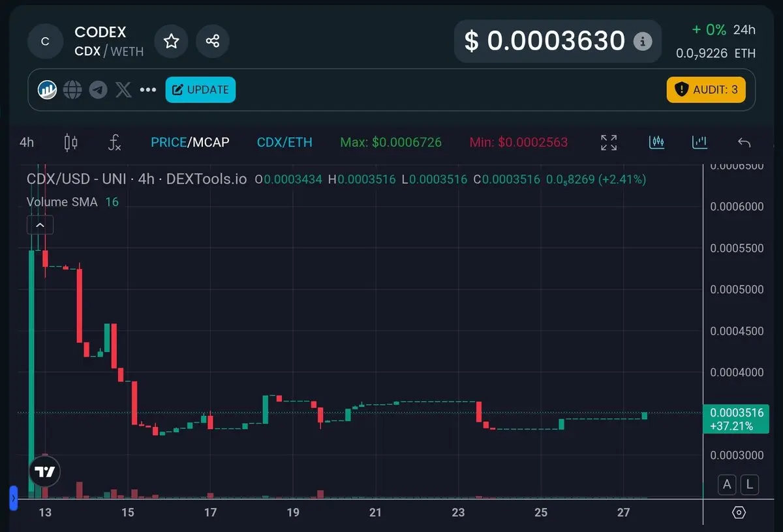Click the CODEX token logo circle

tap(45, 42)
